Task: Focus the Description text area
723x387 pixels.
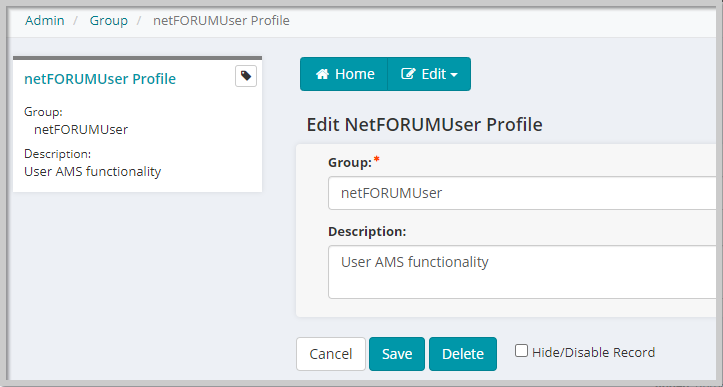Action: [522, 272]
